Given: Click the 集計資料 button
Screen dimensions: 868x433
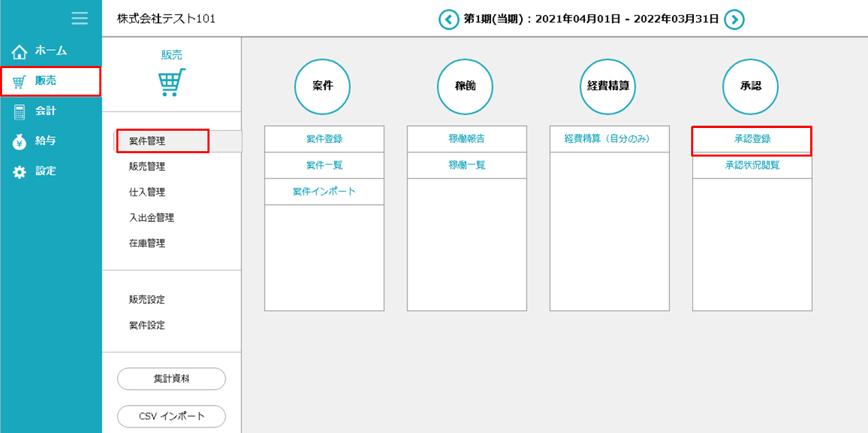Looking at the screenshot, I should tap(171, 379).
